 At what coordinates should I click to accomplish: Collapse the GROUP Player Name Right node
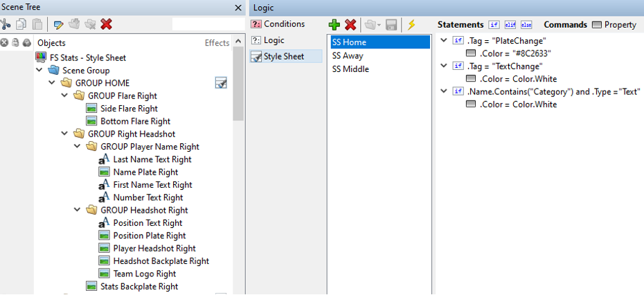click(x=78, y=147)
